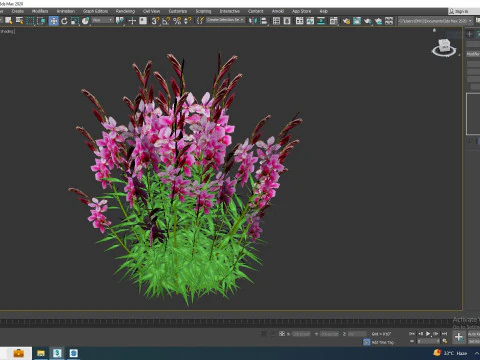The image size is (480, 360).
Task: Open Render Setup teapot icon
Action: pyautogui.click(x=346, y=21)
